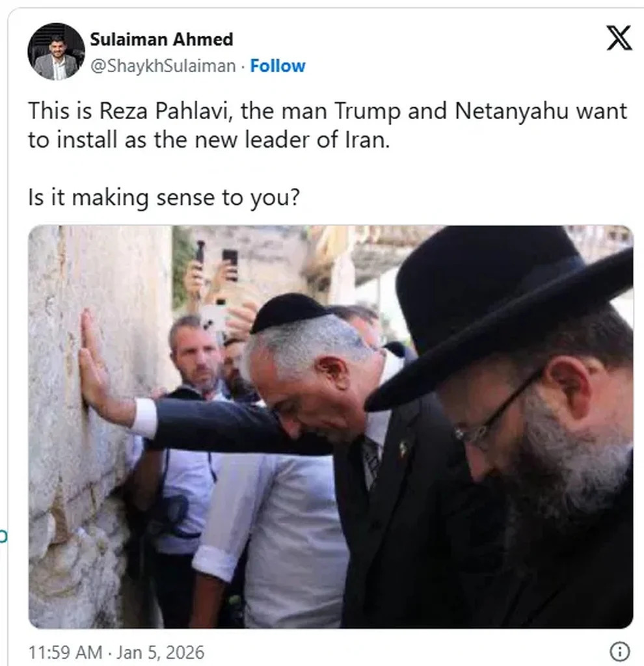
Task: Click the Follow link
Action: (x=278, y=66)
